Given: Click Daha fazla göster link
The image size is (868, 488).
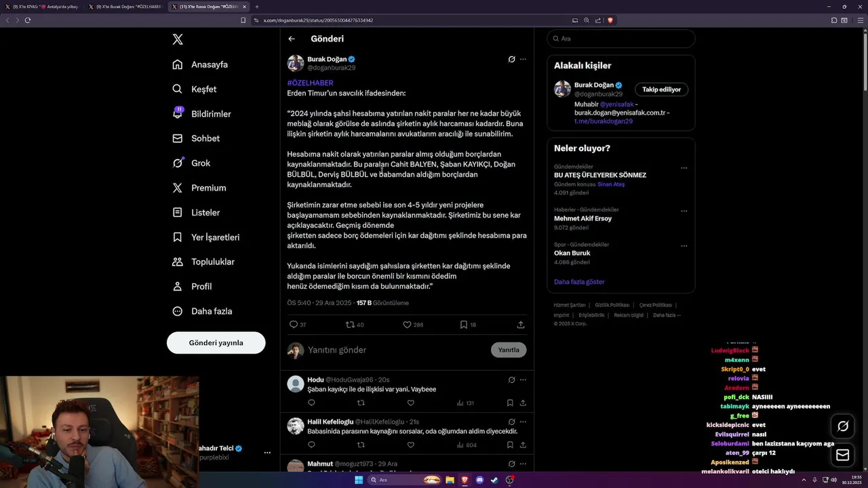Looking at the screenshot, I should 579,281.
